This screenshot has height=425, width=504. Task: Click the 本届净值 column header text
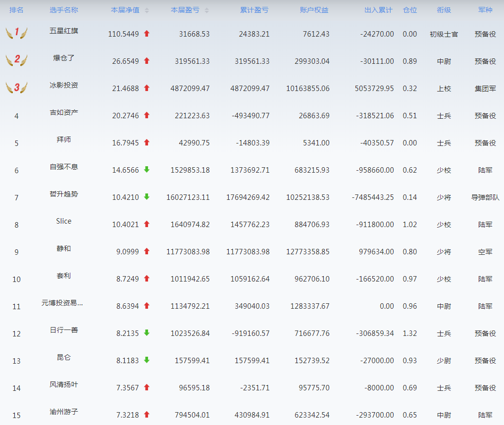(125, 10)
